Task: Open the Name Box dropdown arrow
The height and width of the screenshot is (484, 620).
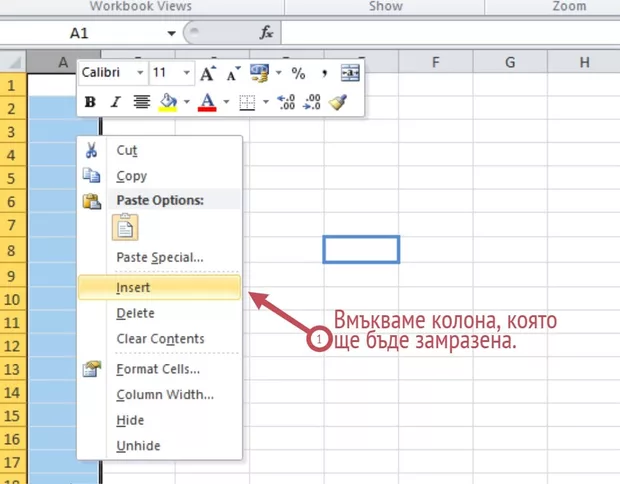Action: tap(171, 33)
